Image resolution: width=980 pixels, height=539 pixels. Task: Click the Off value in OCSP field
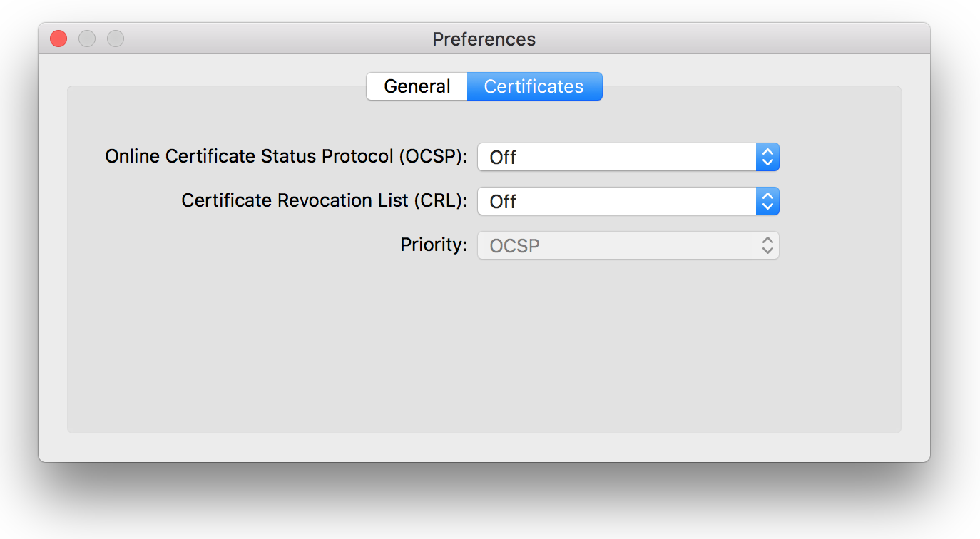click(x=503, y=158)
